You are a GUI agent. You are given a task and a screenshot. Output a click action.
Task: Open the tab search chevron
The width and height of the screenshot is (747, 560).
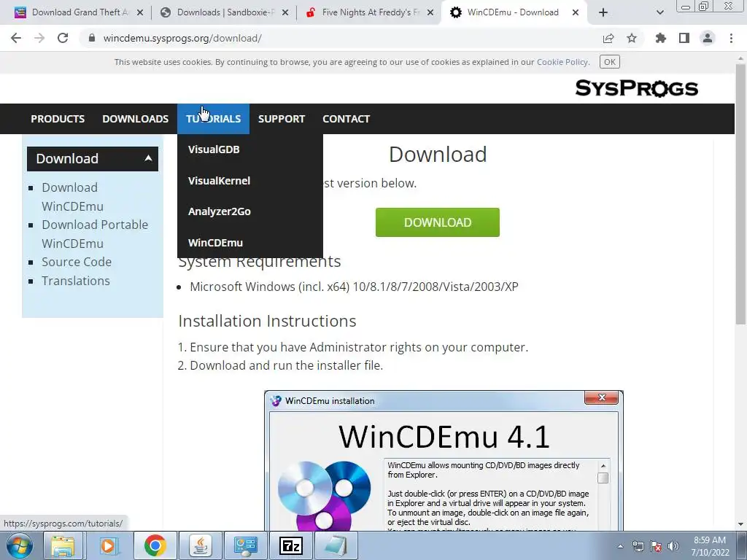659,12
